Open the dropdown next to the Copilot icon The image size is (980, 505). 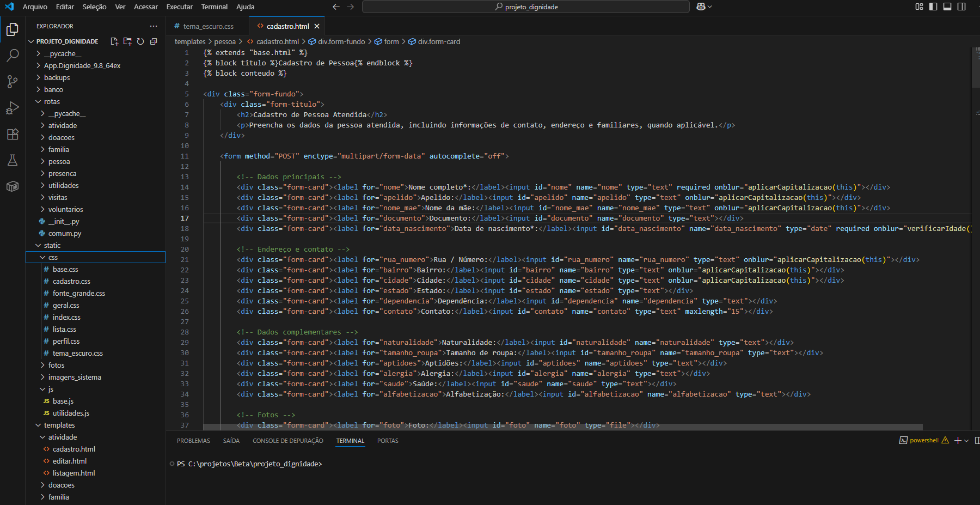(709, 7)
